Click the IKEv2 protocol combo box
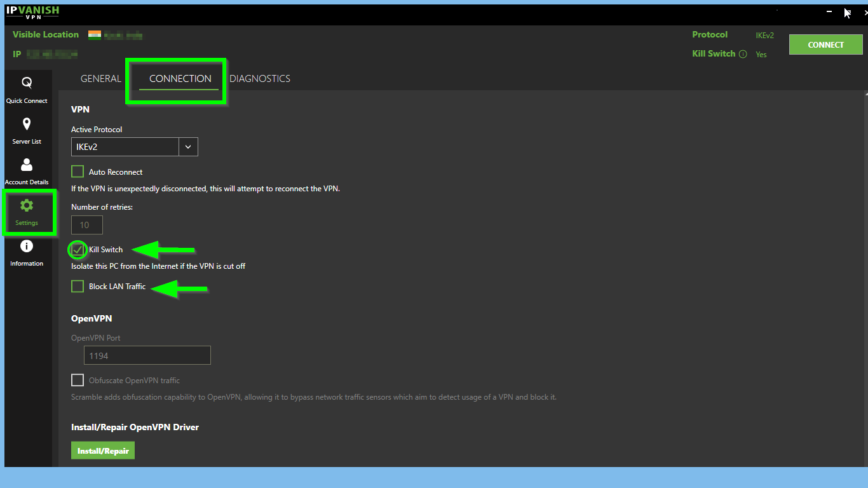 pos(125,147)
